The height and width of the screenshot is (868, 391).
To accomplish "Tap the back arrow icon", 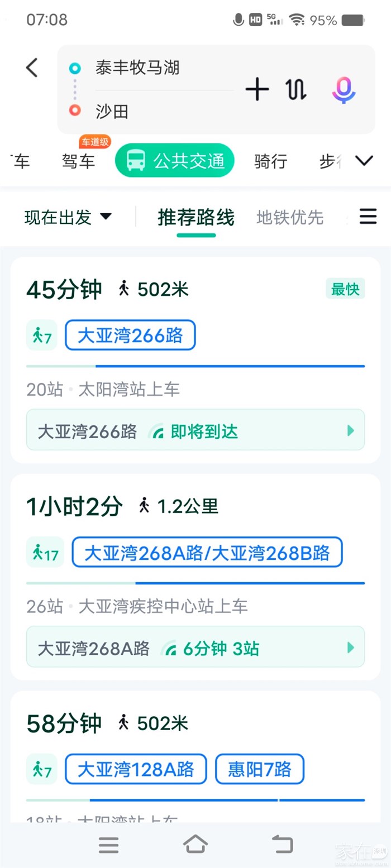I will 32,68.
